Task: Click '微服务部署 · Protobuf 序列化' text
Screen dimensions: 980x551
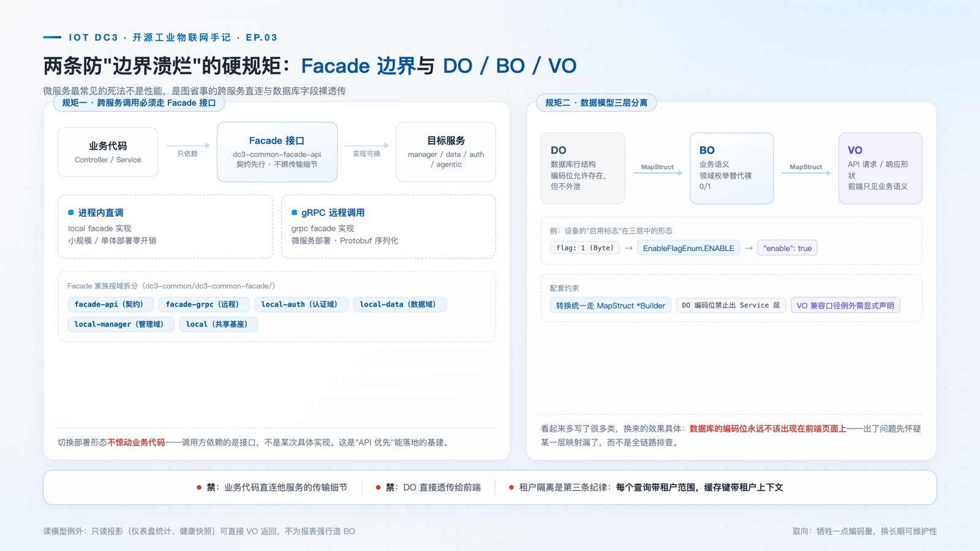Action: (345, 241)
